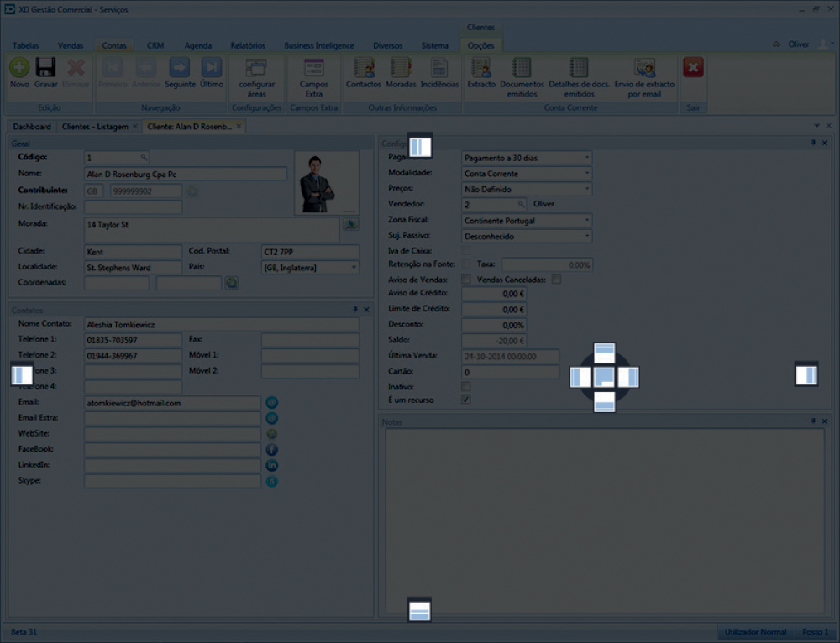840x643 pixels.
Task: Click into the Nome text field
Action: tap(186, 174)
